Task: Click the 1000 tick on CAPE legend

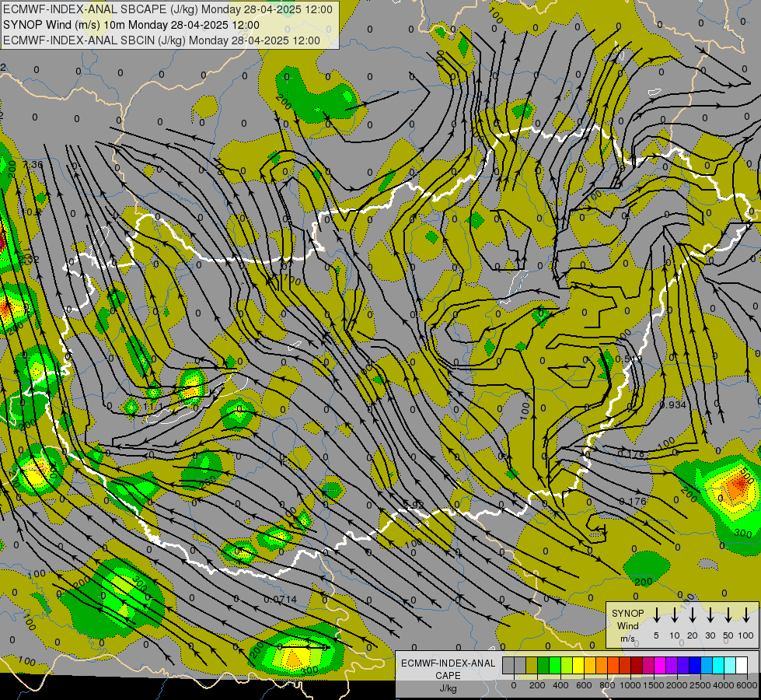Action: tap(630, 685)
